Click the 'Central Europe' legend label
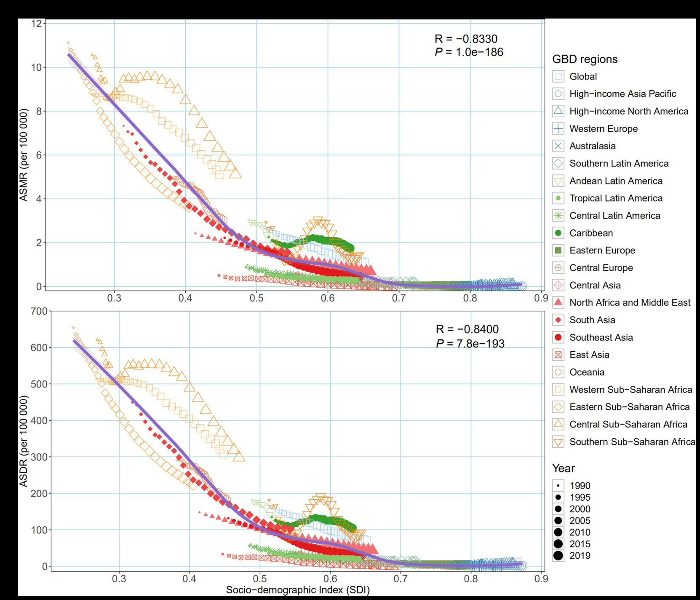700x600 pixels. point(601,268)
